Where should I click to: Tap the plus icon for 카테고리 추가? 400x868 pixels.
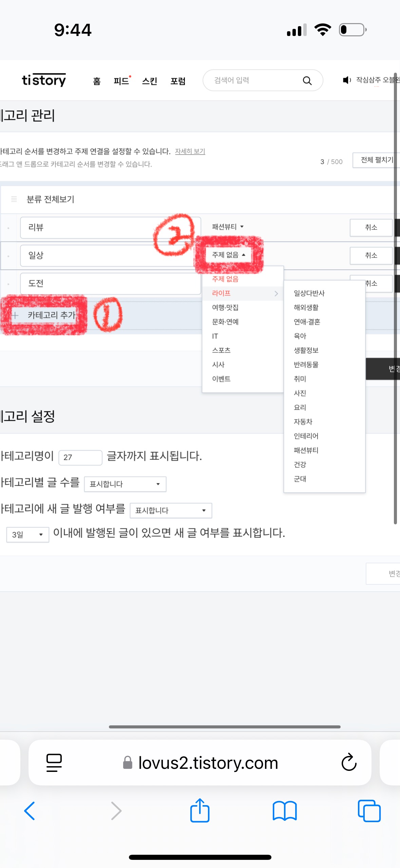pos(15,315)
